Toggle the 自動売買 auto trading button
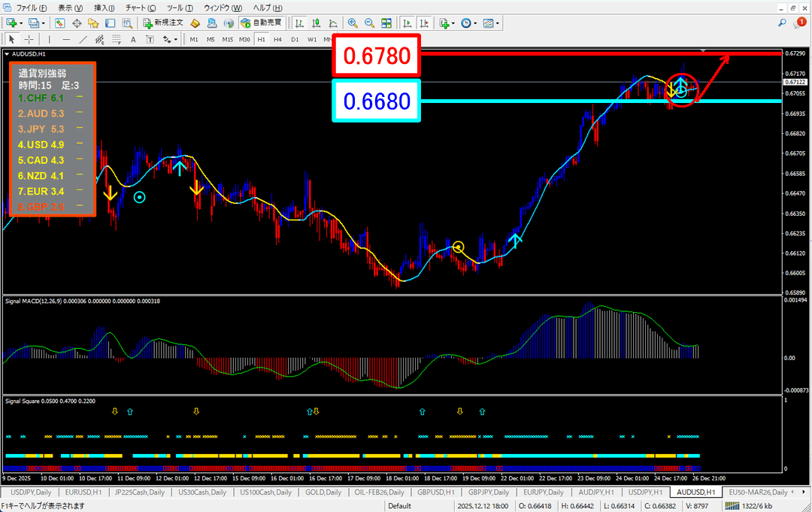 coord(261,23)
